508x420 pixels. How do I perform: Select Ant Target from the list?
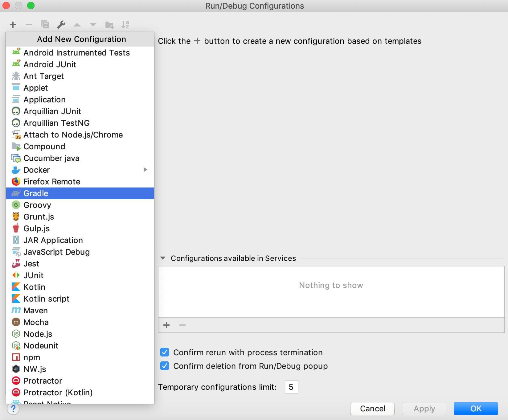pos(80,76)
